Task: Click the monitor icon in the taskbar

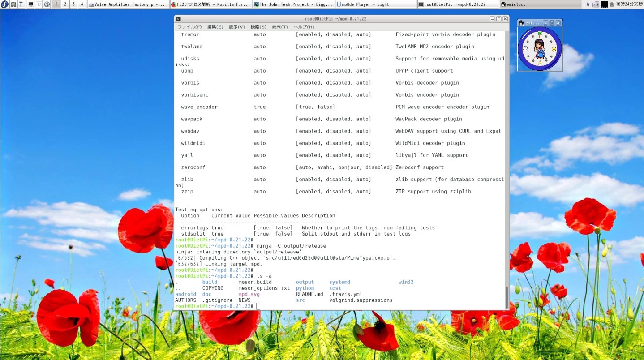Action: point(30,4)
